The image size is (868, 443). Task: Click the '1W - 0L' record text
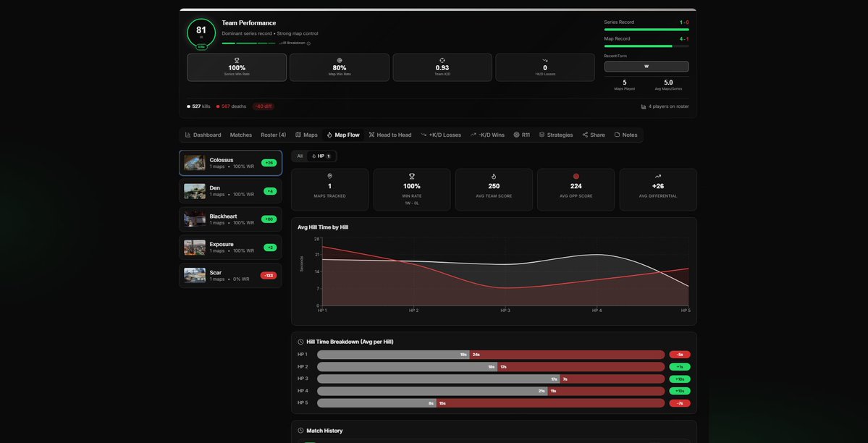pos(412,203)
